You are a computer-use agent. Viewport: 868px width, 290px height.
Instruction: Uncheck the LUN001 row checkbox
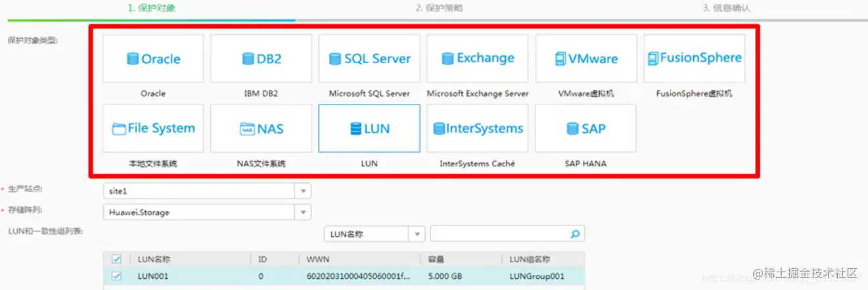(x=117, y=276)
